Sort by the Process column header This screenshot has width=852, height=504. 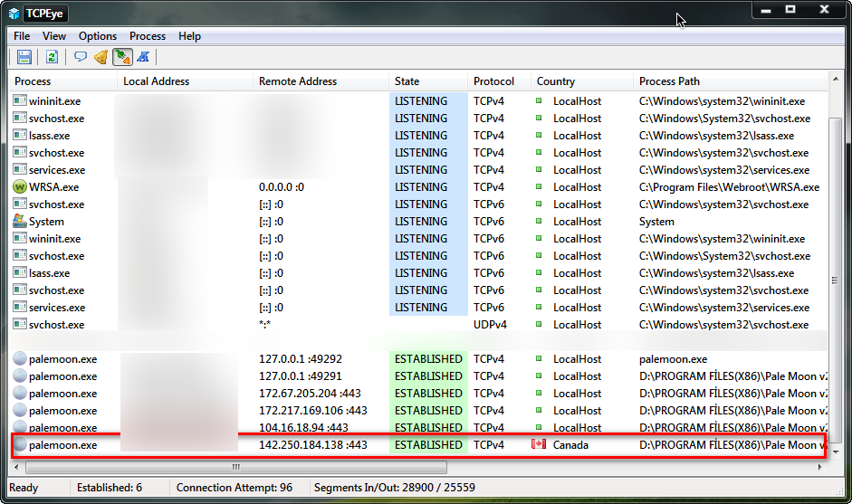point(62,81)
